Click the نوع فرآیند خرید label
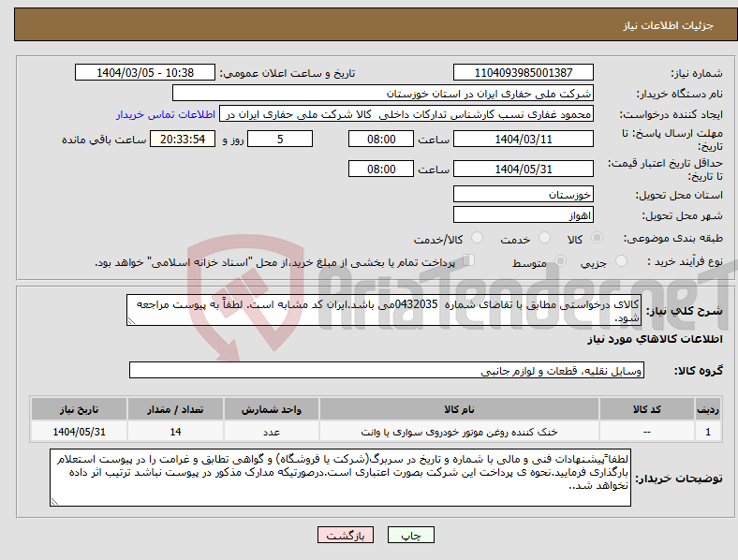 tap(685, 261)
